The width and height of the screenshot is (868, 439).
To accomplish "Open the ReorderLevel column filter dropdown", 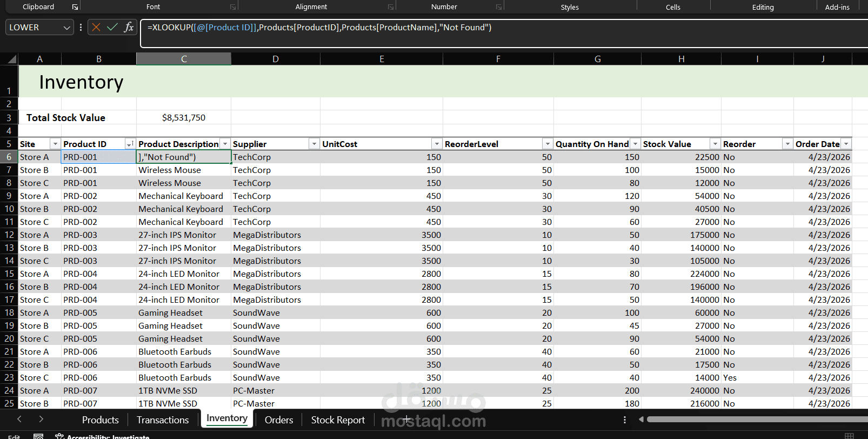I will [547, 144].
